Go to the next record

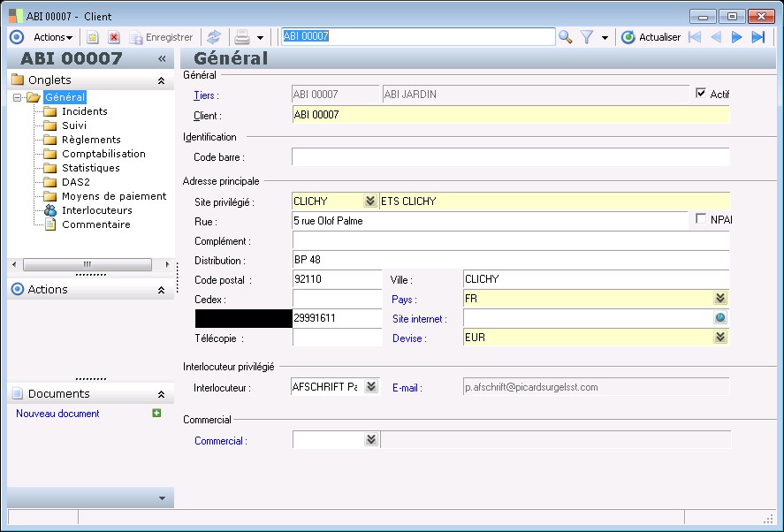coord(736,37)
